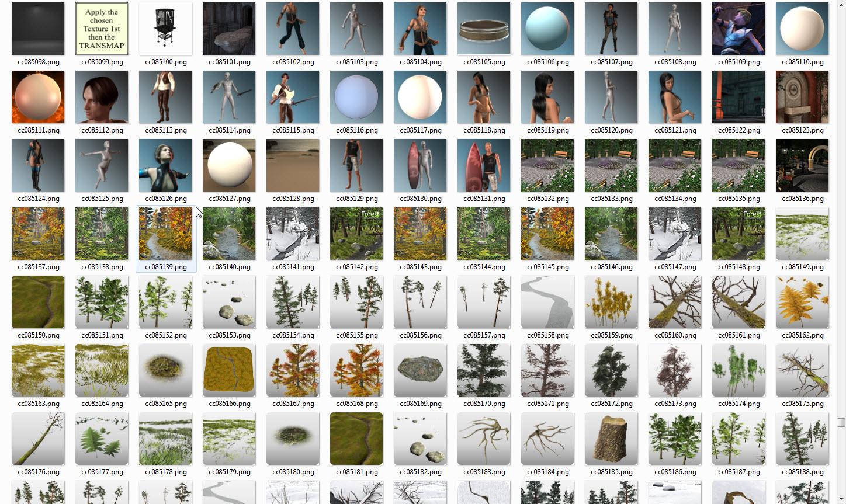Select the swordsman thumbnail cc085115
The width and height of the screenshot is (846, 504).
[293, 97]
